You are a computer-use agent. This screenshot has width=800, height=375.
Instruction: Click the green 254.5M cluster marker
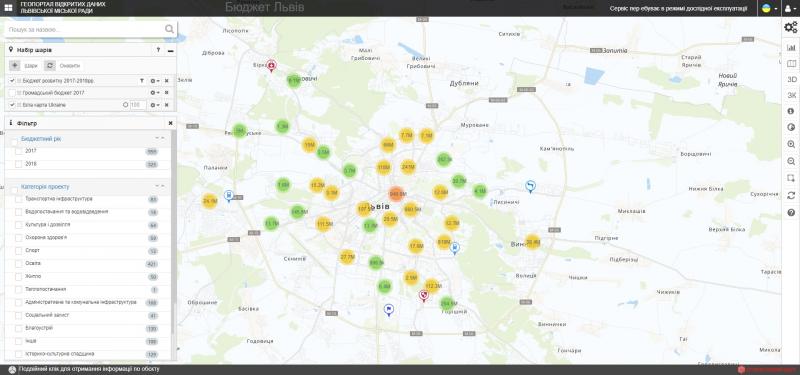click(x=447, y=304)
